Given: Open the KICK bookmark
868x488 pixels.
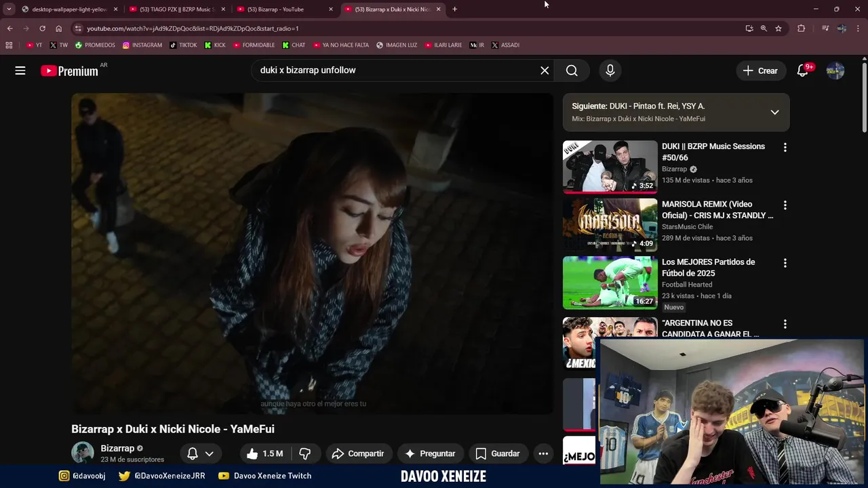Looking at the screenshot, I should [215, 45].
